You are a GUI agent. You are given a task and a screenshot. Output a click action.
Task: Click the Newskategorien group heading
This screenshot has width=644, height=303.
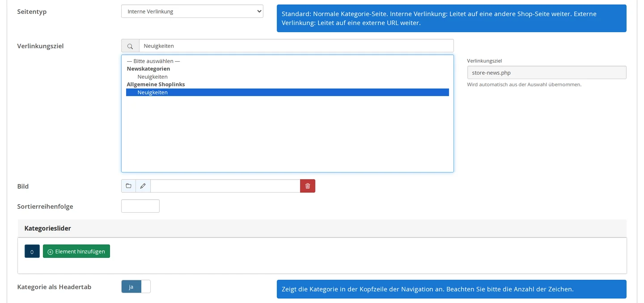(x=148, y=69)
